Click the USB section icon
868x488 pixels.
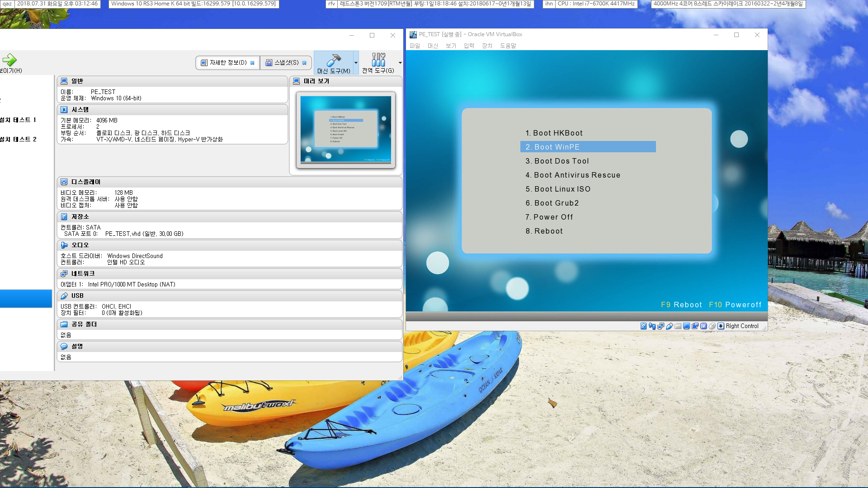(x=64, y=296)
